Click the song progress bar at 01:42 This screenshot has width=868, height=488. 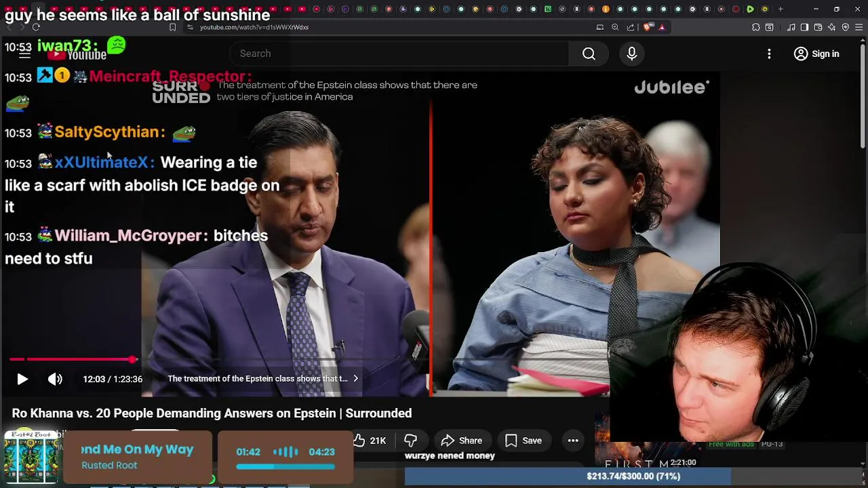pos(285,466)
